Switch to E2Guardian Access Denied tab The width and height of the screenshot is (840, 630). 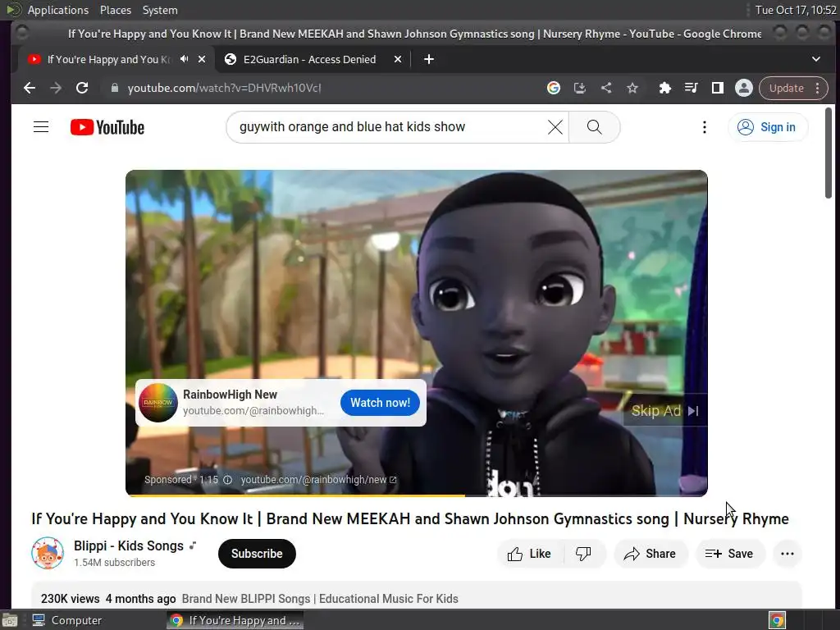(x=309, y=59)
